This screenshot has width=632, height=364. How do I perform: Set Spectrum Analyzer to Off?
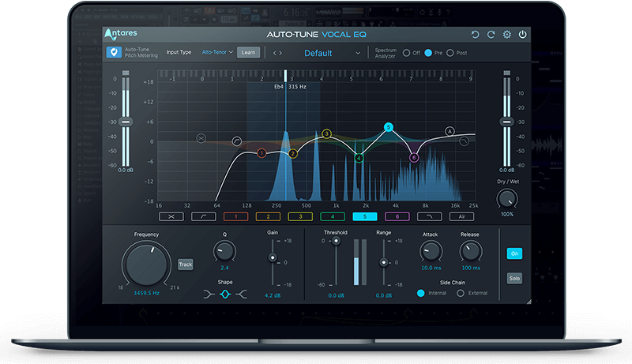coord(406,53)
